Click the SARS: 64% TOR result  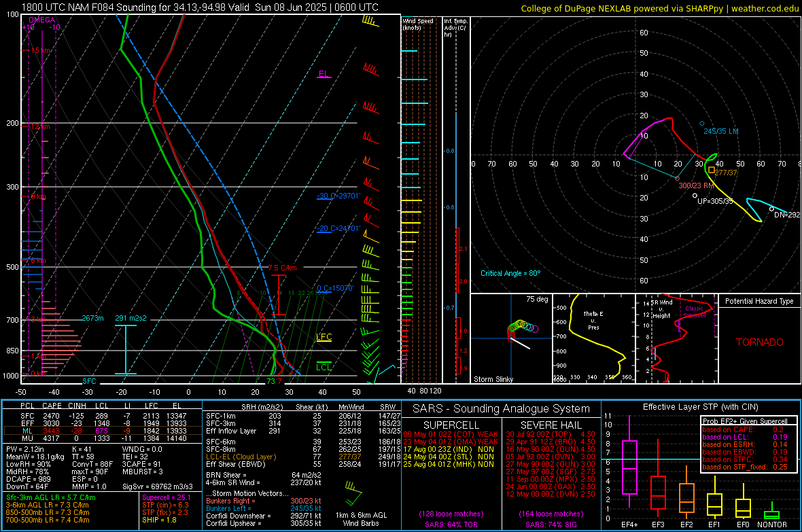coord(451,525)
